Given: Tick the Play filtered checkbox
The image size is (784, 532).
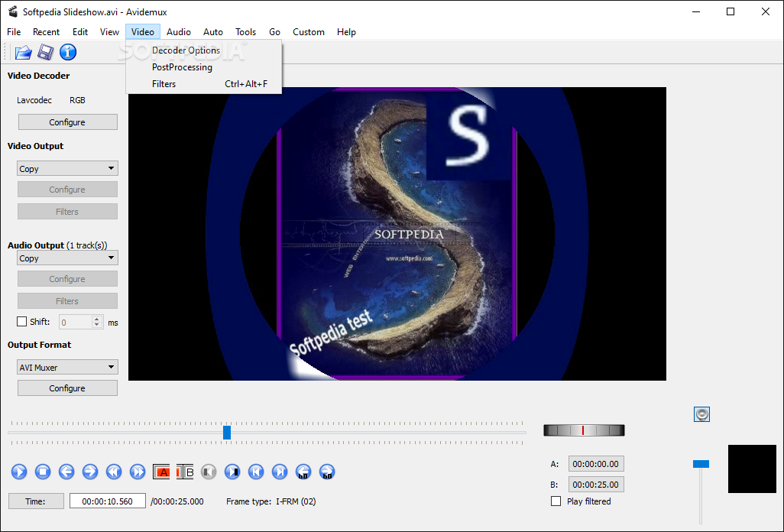Looking at the screenshot, I should point(556,501).
